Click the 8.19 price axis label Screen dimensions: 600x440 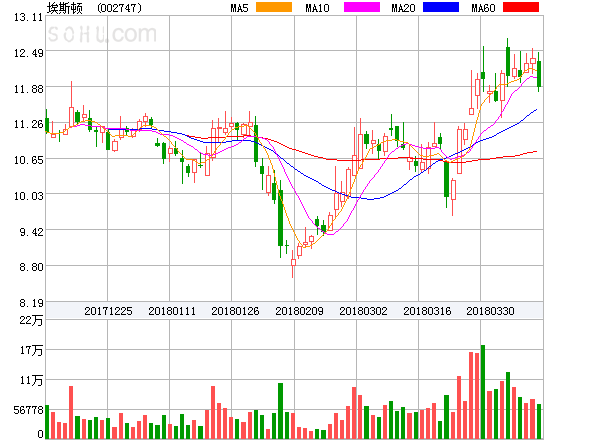point(31,303)
